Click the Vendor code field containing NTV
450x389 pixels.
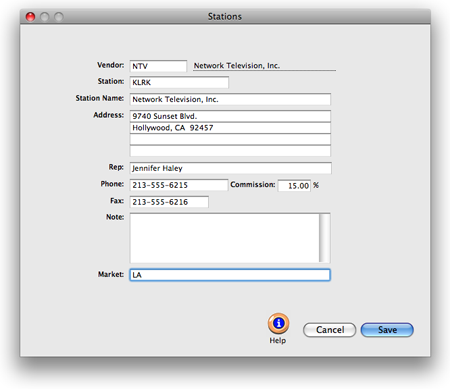tap(158, 66)
